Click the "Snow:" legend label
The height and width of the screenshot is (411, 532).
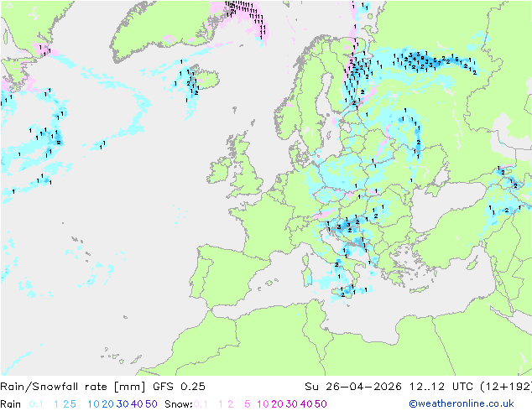179,404
